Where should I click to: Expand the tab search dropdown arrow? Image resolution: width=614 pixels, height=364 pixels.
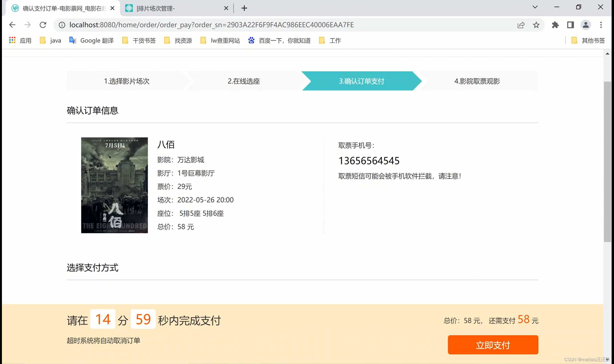(535, 7)
